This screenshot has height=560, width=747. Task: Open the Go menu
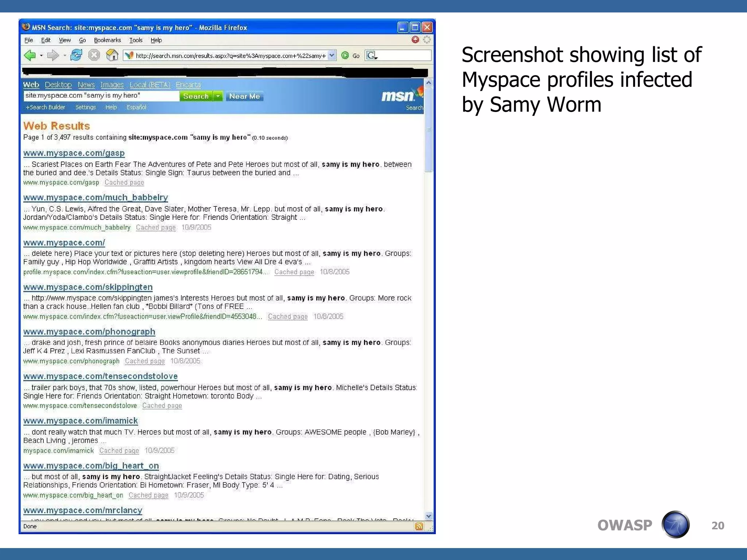[x=82, y=40]
